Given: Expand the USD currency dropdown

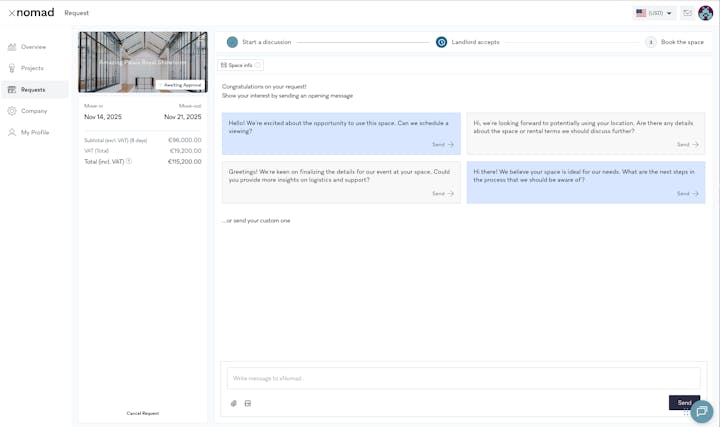Looking at the screenshot, I should point(655,13).
